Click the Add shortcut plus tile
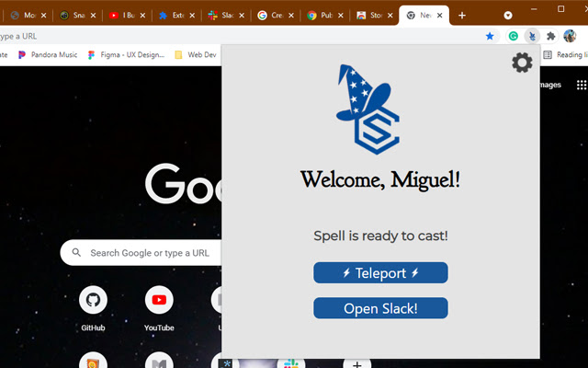This screenshot has width=588, height=368. (x=357, y=363)
